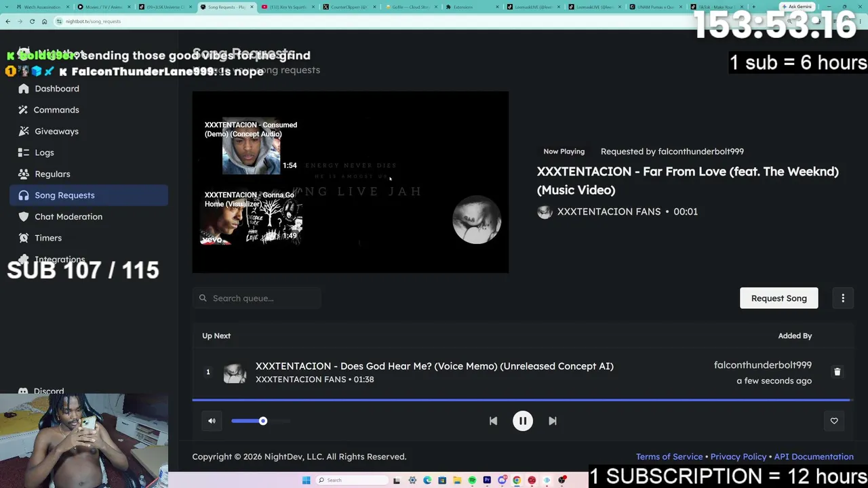Click the Far From Love now-playing title
Screen dimensions: 868x488
coord(688,181)
